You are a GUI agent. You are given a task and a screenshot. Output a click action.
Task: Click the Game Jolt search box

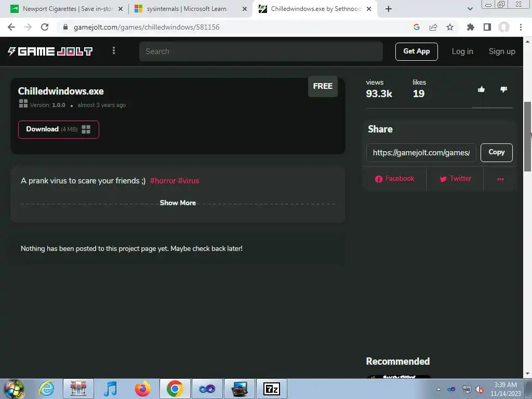click(261, 51)
